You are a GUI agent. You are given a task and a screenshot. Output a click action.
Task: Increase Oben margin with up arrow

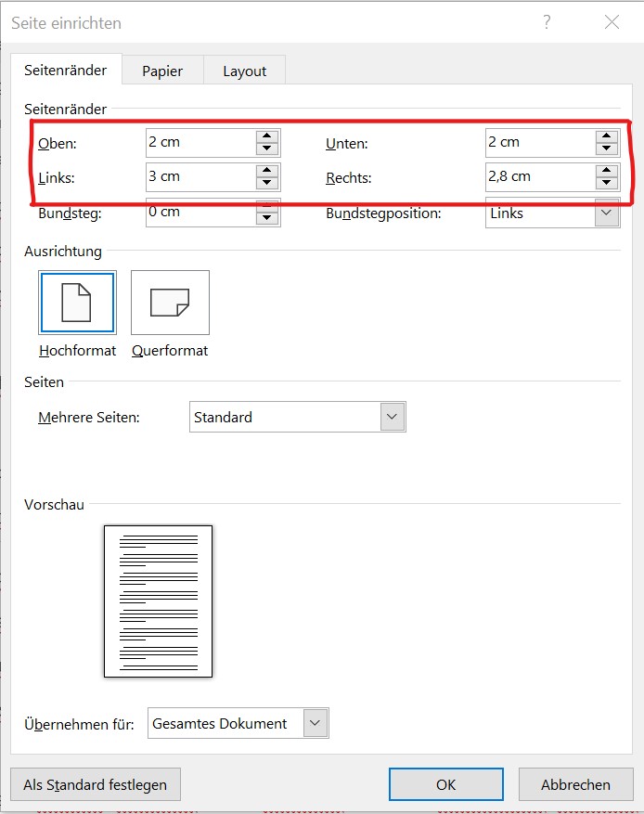point(267,136)
